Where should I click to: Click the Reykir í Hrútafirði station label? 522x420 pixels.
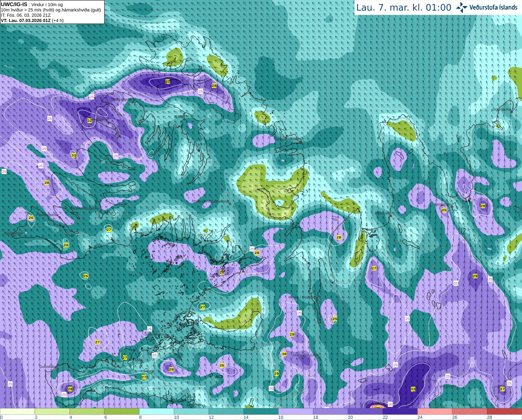point(302,297)
